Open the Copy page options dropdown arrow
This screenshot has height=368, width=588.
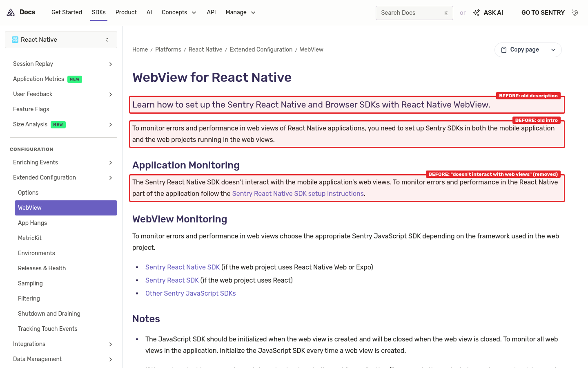tap(553, 50)
